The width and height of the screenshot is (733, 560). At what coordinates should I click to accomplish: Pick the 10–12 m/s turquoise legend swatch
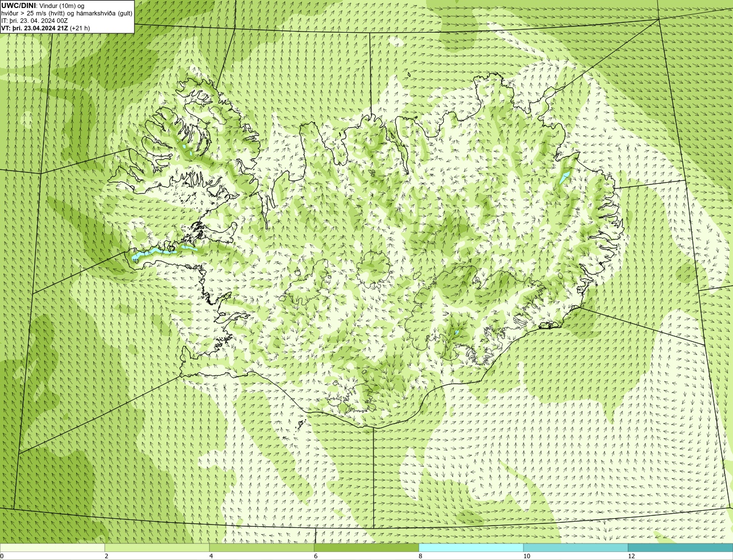click(576, 548)
